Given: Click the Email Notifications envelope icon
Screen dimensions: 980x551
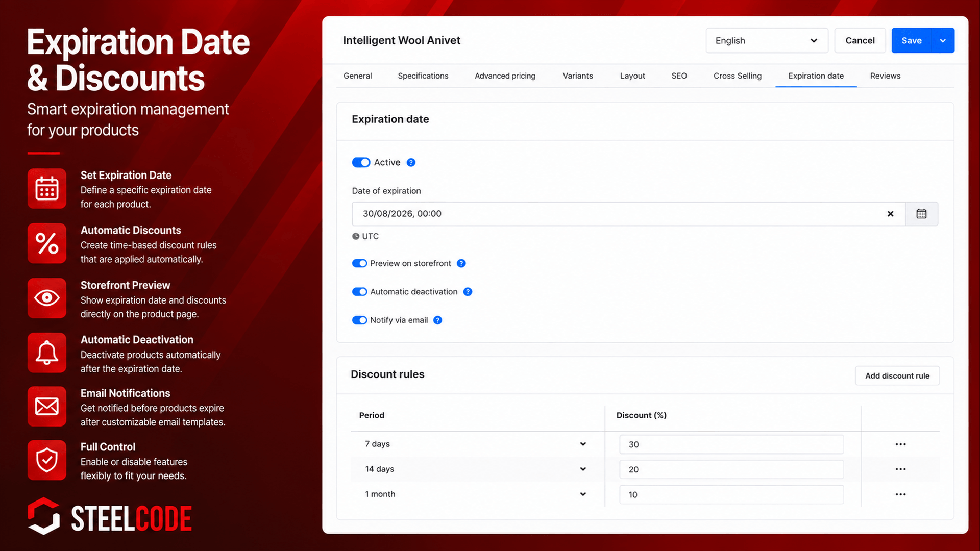Looking at the screenshot, I should pyautogui.click(x=47, y=407).
